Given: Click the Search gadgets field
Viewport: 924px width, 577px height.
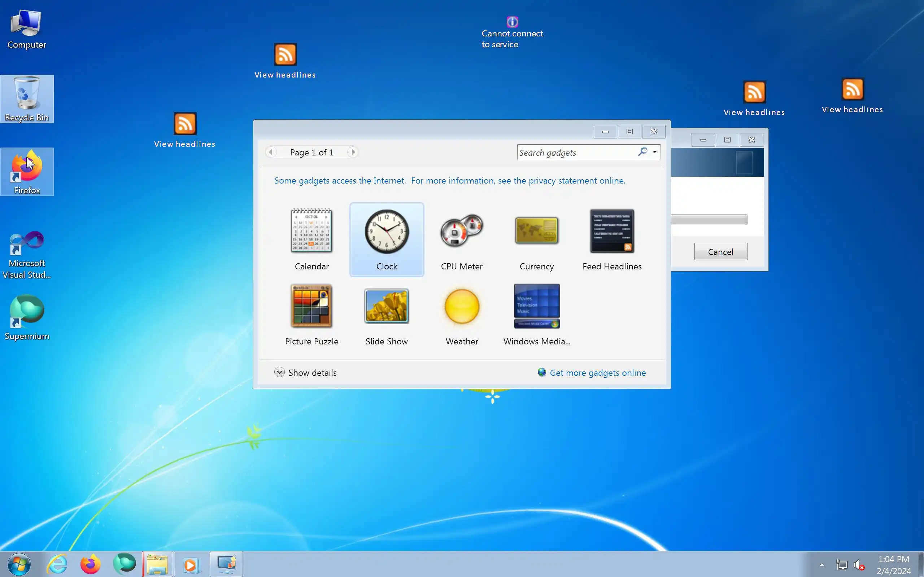Looking at the screenshot, I should coord(576,153).
